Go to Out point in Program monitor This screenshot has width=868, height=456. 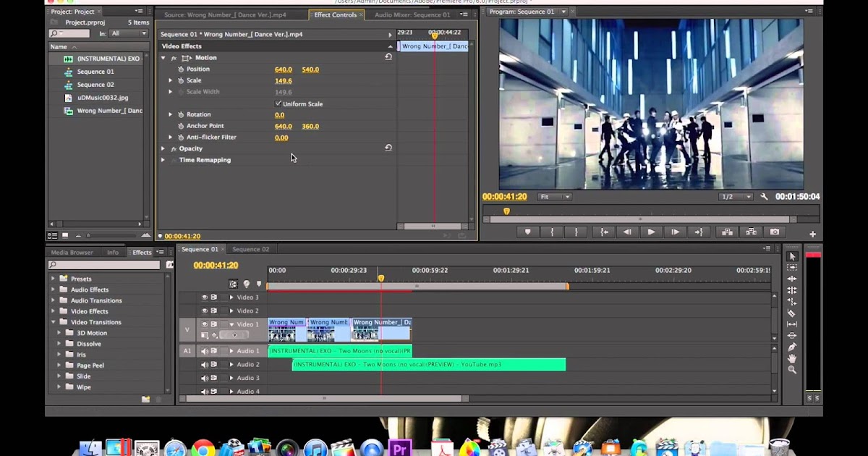click(699, 232)
